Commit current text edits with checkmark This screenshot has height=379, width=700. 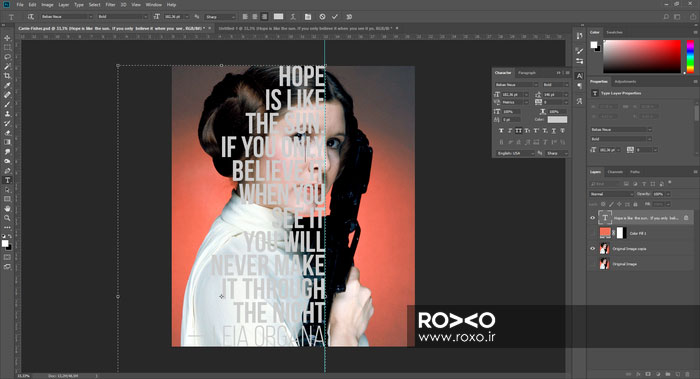pos(334,17)
